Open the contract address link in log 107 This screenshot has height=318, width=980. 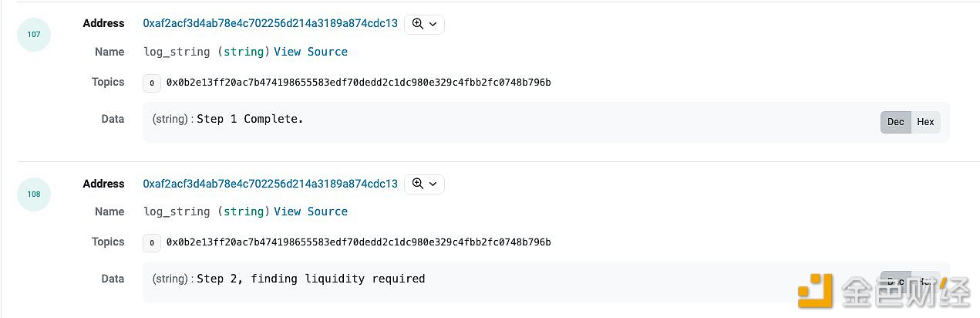(271, 23)
